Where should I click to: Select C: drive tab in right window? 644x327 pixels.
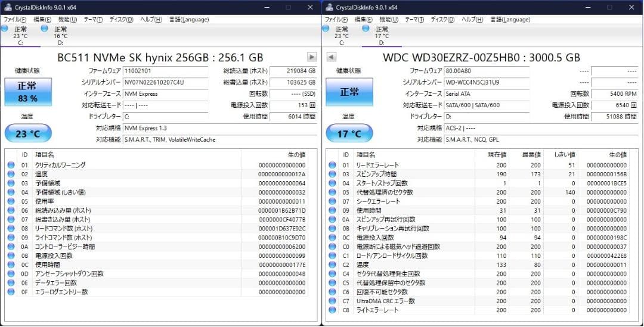[341, 36]
